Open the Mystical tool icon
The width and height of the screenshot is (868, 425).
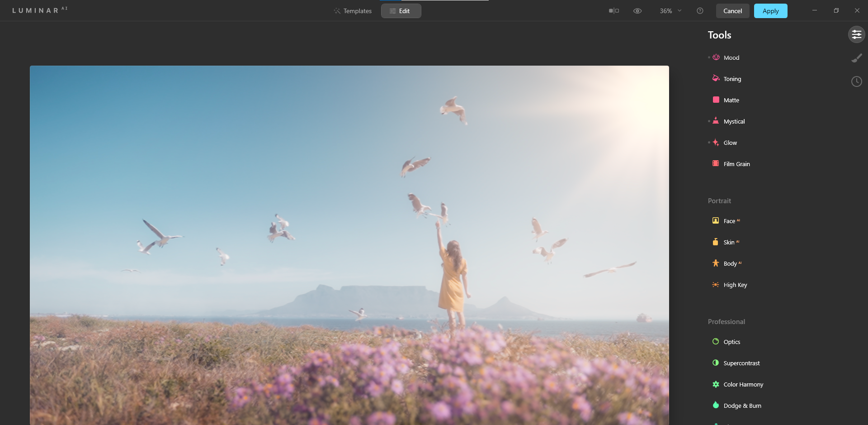tap(716, 121)
